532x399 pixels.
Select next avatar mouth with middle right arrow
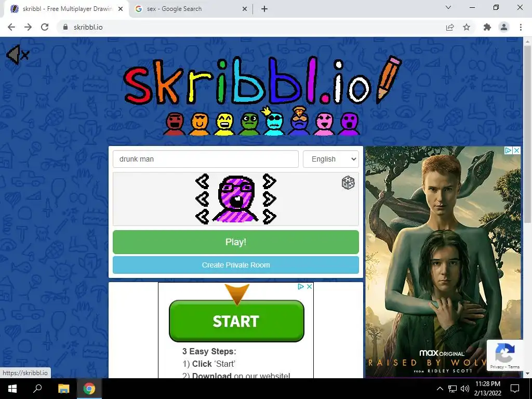pos(270,199)
